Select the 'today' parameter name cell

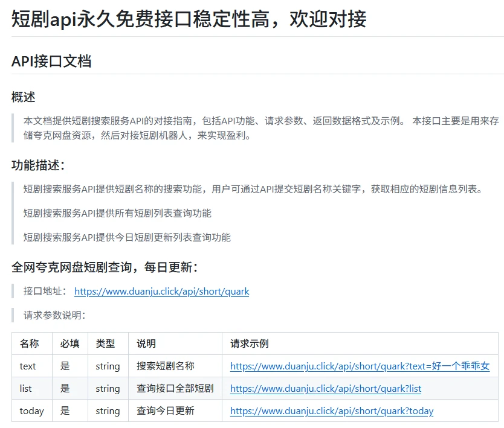pyautogui.click(x=31, y=411)
